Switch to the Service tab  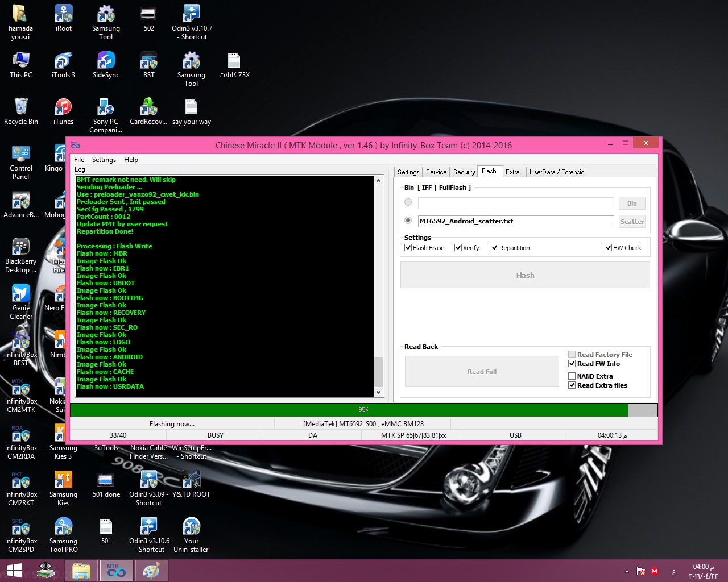(x=436, y=172)
